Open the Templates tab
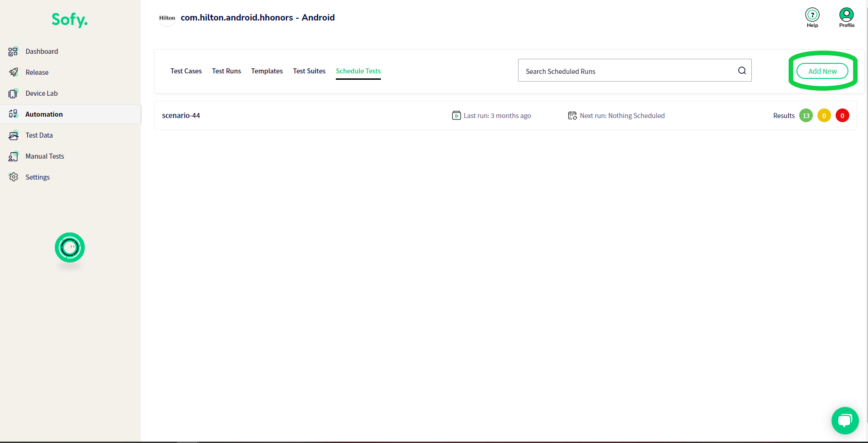Image resolution: width=868 pixels, height=443 pixels. (267, 71)
